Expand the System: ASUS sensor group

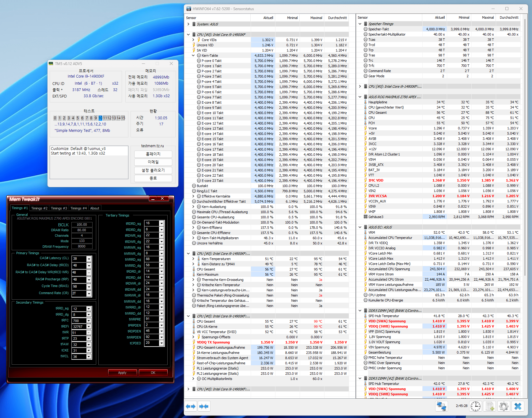tap(188, 24)
